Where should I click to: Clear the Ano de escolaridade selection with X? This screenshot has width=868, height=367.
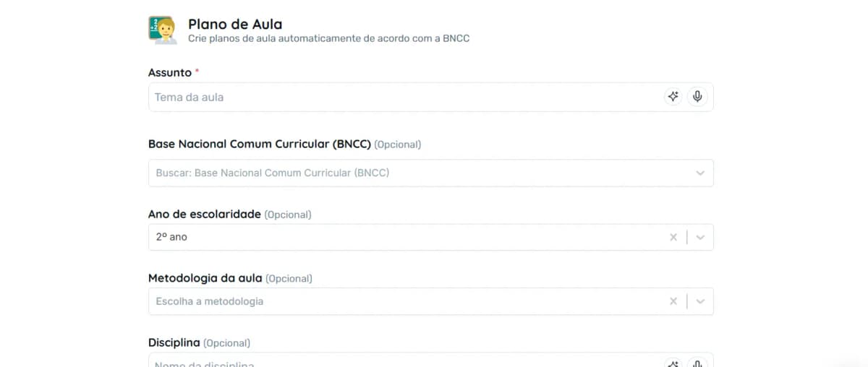pos(673,237)
